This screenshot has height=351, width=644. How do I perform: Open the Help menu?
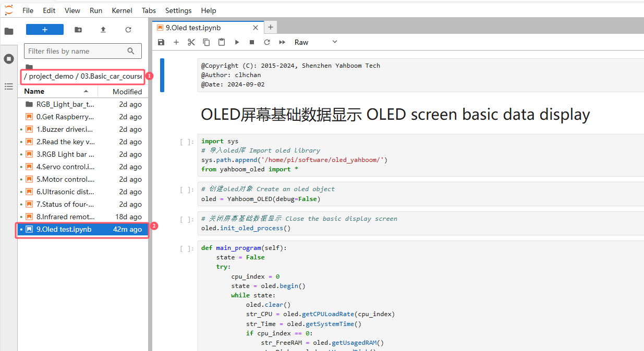(x=209, y=10)
